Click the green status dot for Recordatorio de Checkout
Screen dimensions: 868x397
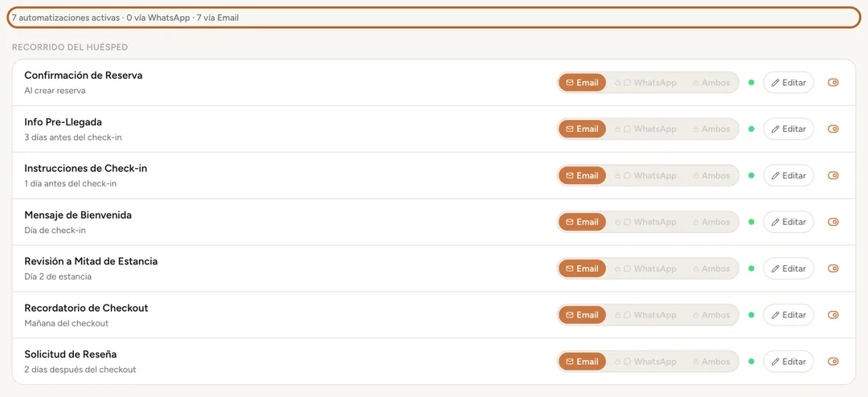(x=751, y=315)
